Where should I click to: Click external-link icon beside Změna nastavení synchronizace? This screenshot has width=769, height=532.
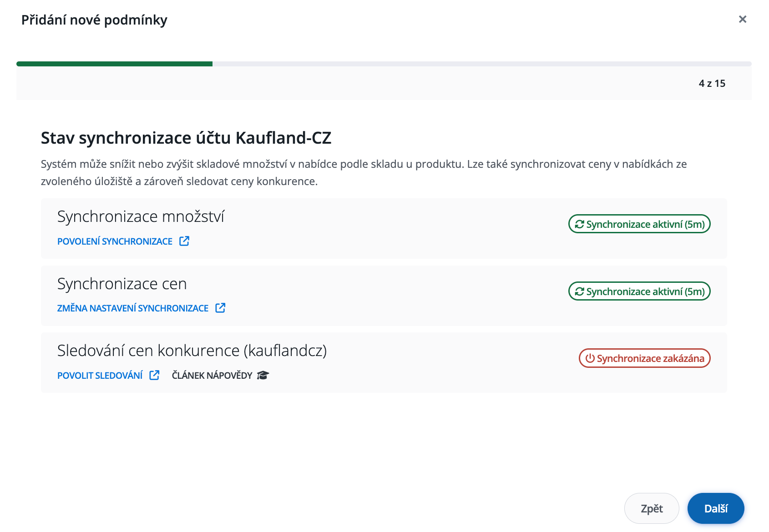click(220, 308)
